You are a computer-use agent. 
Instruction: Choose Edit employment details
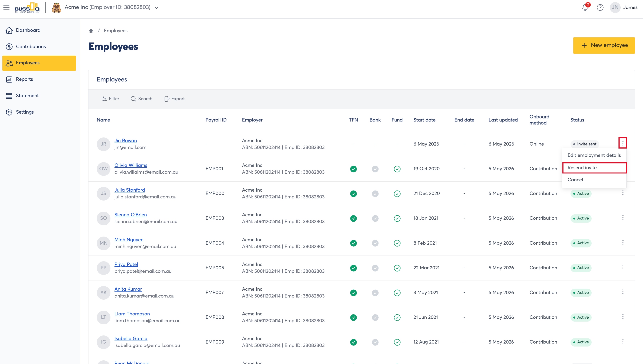pos(594,155)
